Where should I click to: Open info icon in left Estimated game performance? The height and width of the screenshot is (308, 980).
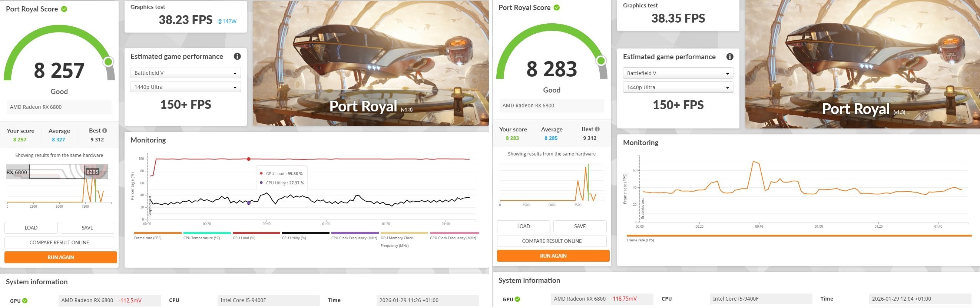click(x=237, y=56)
